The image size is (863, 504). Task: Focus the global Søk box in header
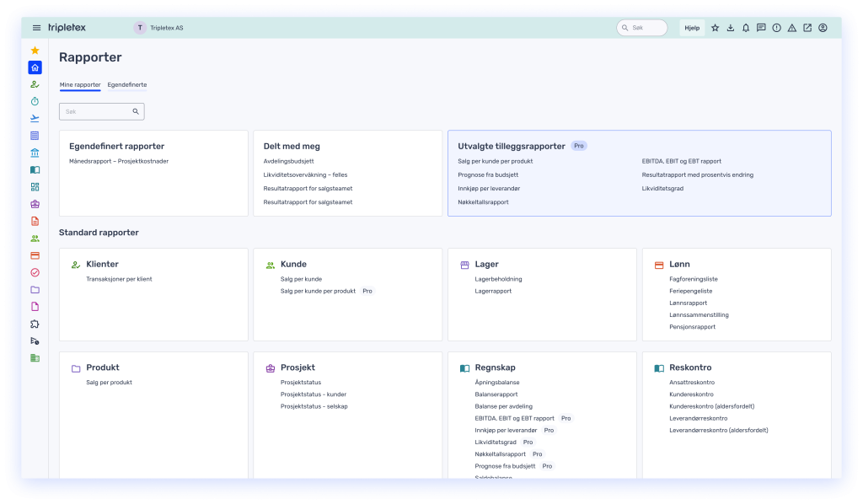click(647, 28)
